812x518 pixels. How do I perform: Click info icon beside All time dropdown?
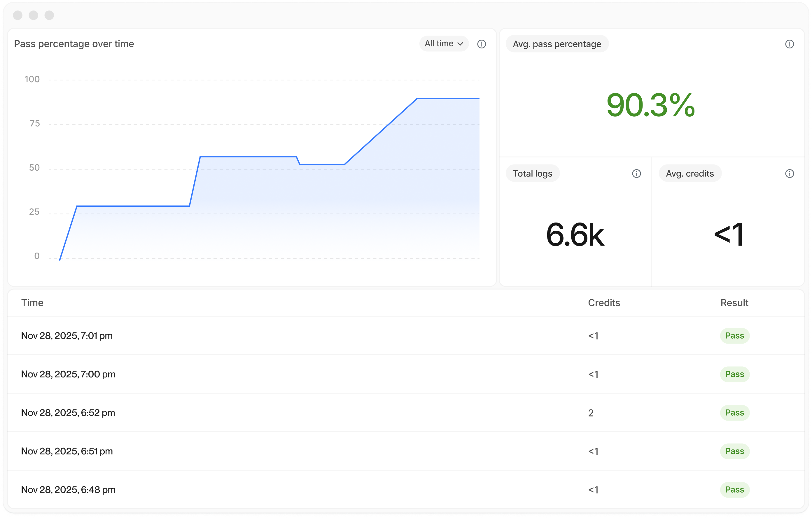[482, 44]
